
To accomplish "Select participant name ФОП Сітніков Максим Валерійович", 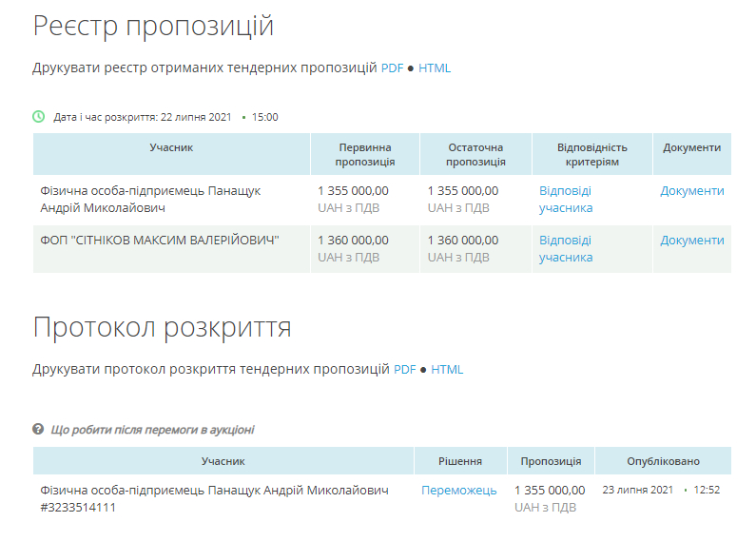I will 160,241.
